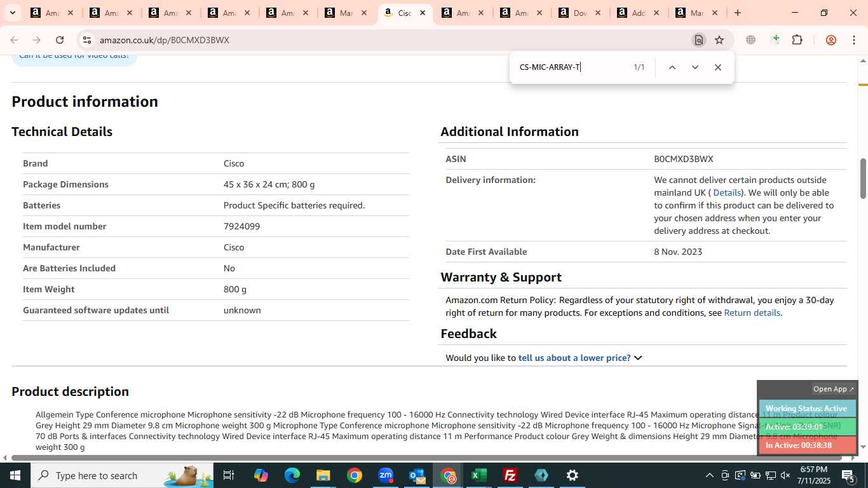868x488 pixels.
Task: Click the address bar URL
Action: click(x=164, y=40)
